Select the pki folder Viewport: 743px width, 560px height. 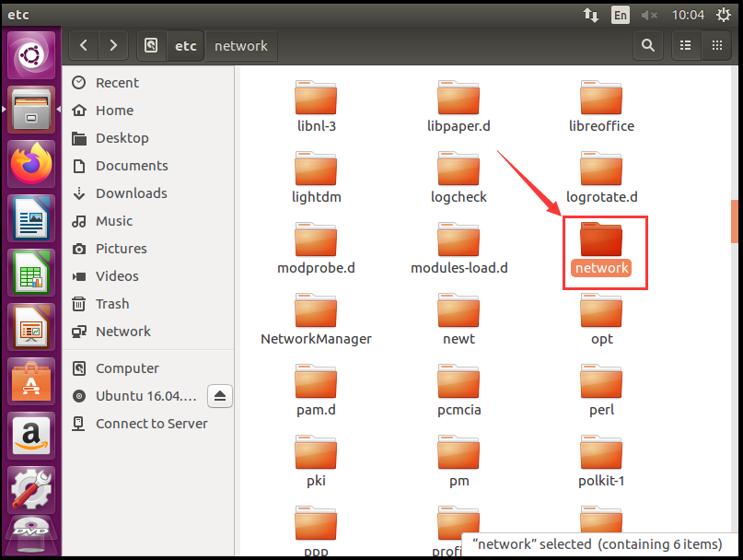[316, 461]
